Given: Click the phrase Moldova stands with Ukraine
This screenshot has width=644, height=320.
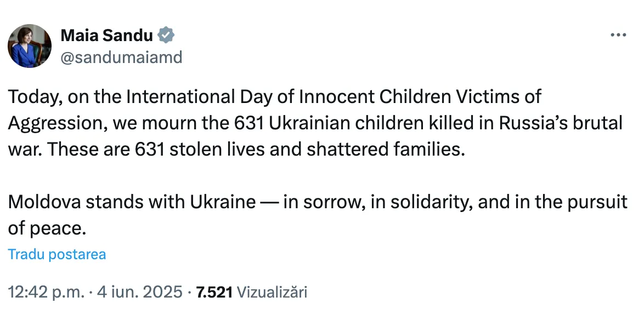Looking at the screenshot, I should tap(132, 202).
